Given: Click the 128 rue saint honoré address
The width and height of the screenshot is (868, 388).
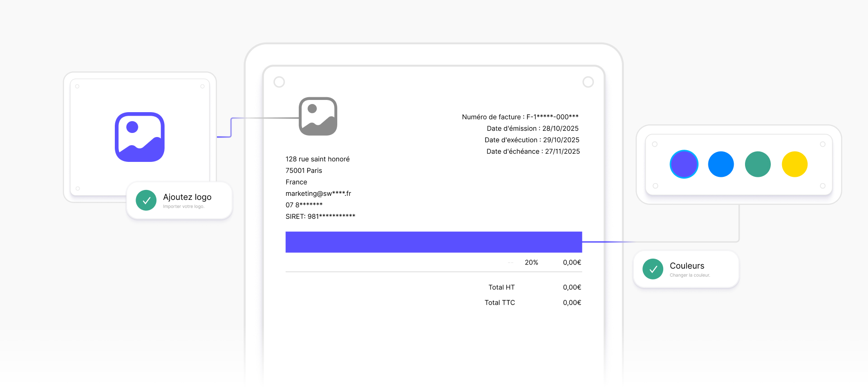Looking at the screenshot, I should tap(317, 159).
